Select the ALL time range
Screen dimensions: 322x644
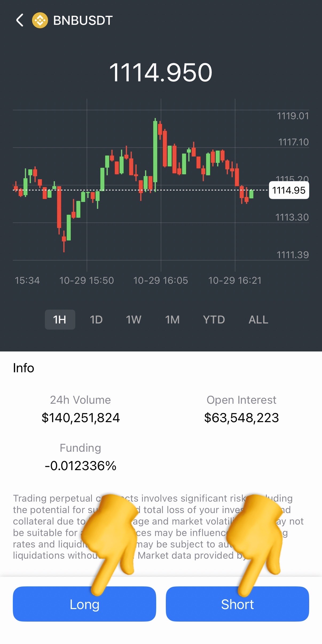pos(258,319)
